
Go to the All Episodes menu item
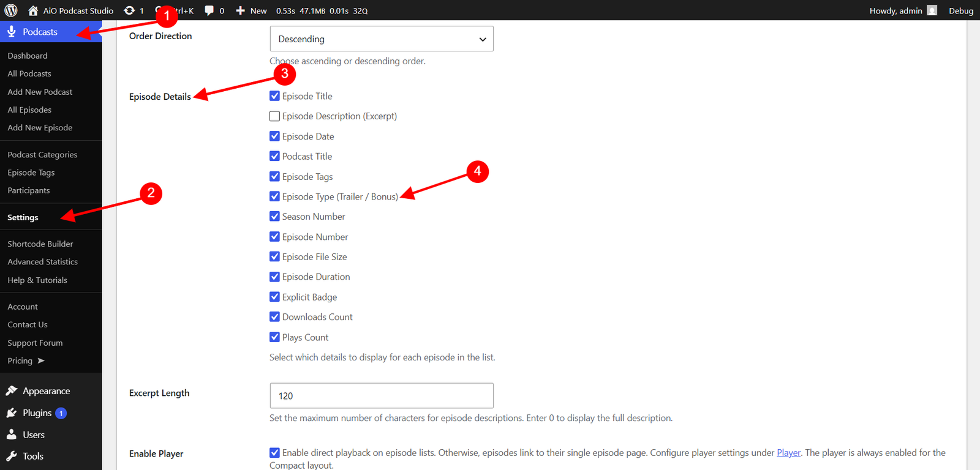pos(29,110)
